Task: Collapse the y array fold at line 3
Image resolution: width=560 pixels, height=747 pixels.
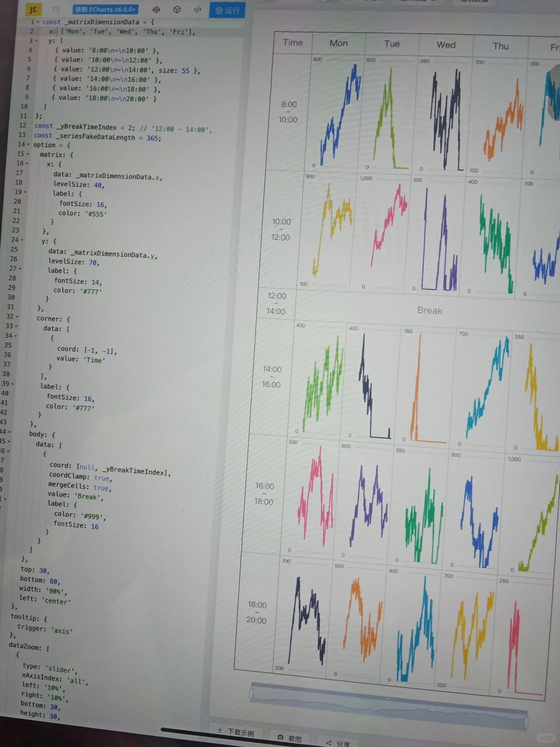Action: tap(36, 40)
